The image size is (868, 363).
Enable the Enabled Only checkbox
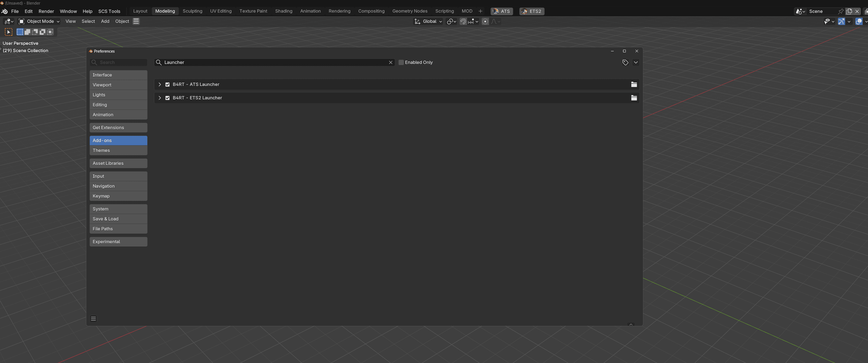(401, 62)
